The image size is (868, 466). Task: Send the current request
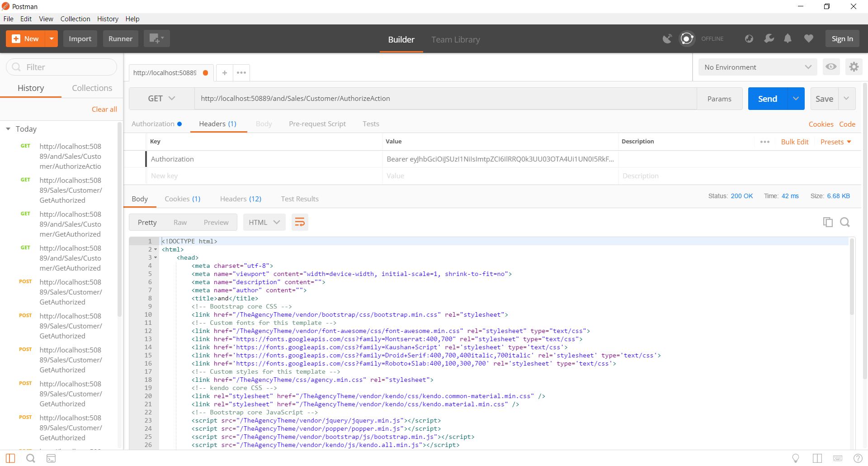pos(767,98)
